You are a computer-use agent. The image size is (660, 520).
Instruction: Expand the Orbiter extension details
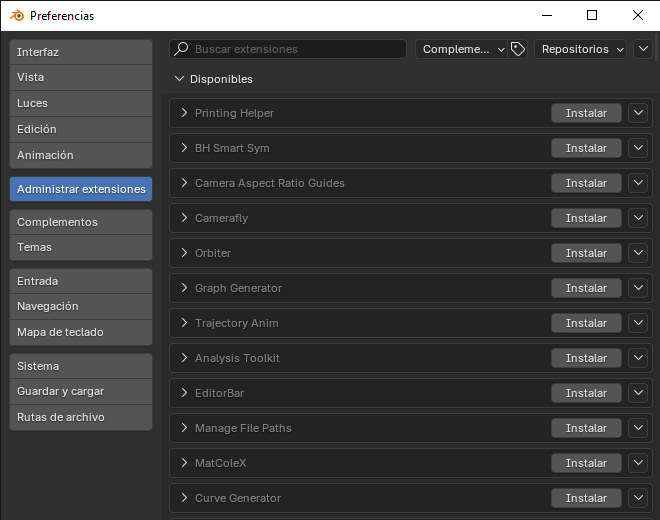pyautogui.click(x=184, y=253)
